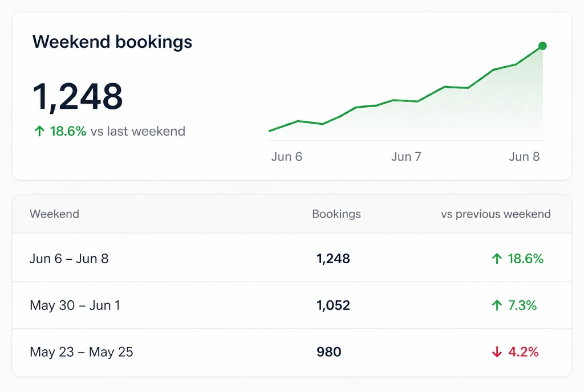
Task: Select the 'May 30 – Jun 1' row label
Action: [75, 305]
